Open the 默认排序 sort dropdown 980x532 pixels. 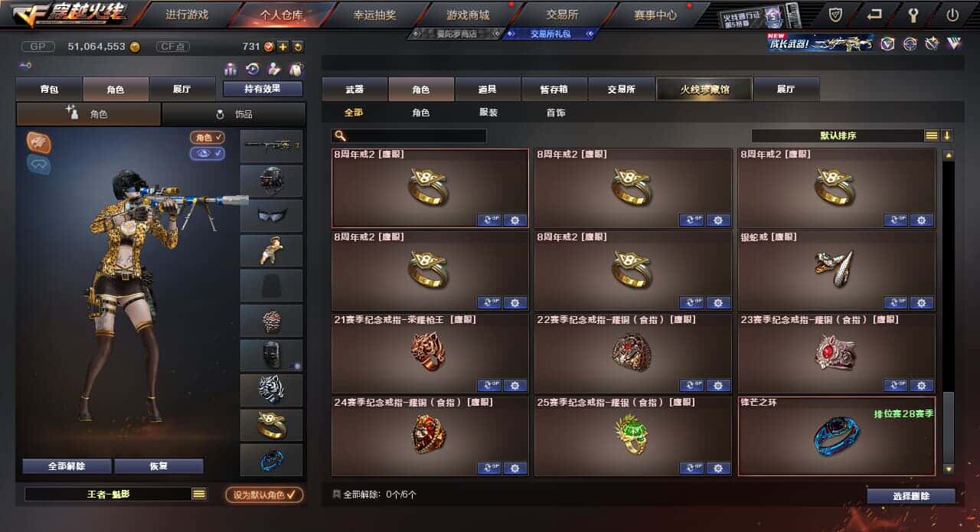point(838,135)
